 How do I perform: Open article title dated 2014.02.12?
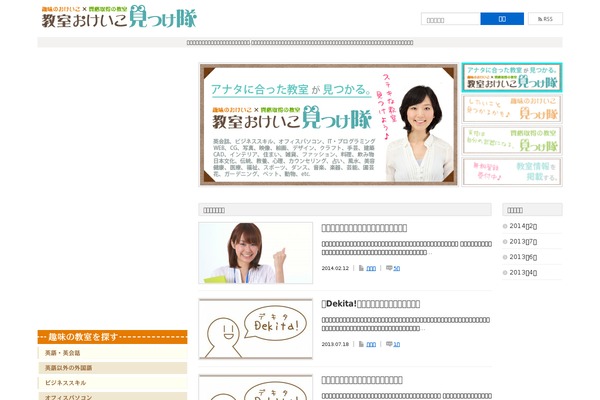point(364,228)
